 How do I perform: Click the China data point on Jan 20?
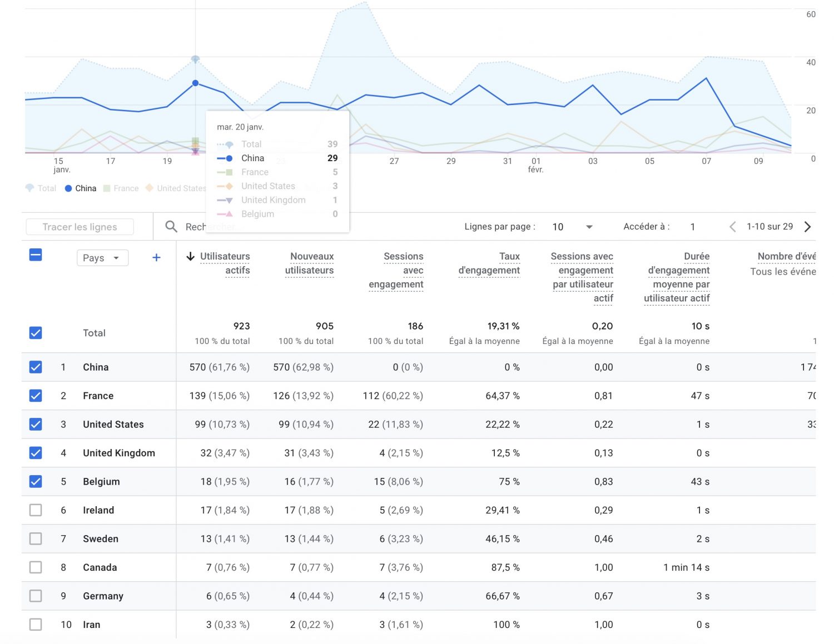195,83
